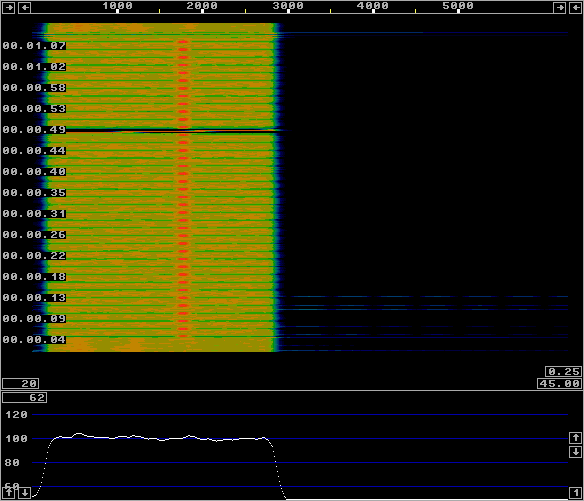Image resolution: width=584 pixels, height=501 pixels.
Task: Click the bottom-left up arrow button
Action: [x=8, y=493]
